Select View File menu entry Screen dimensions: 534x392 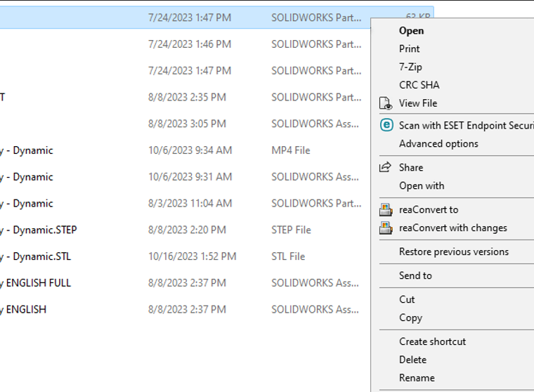click(x=418, y=103)
